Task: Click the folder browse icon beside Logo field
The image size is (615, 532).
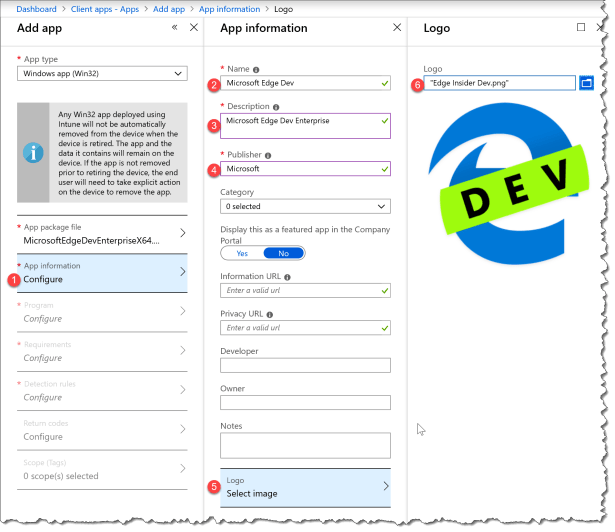Action: click(587, 83)
